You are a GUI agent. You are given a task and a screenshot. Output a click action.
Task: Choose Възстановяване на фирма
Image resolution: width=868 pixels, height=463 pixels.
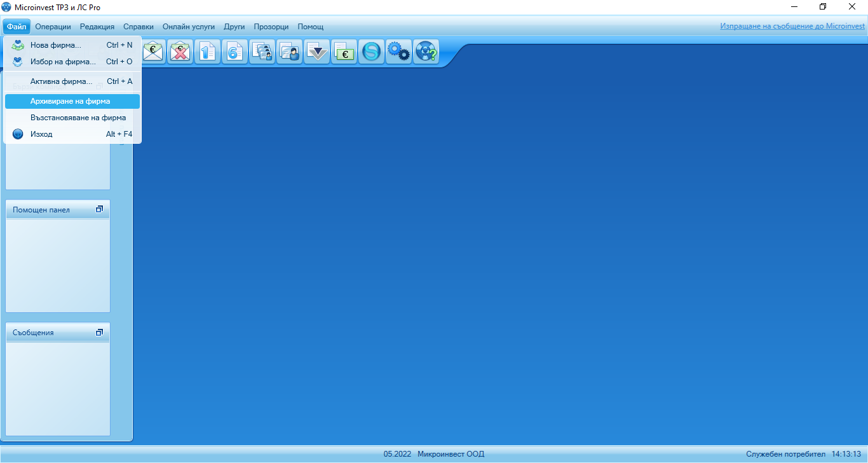pos(72,118)
